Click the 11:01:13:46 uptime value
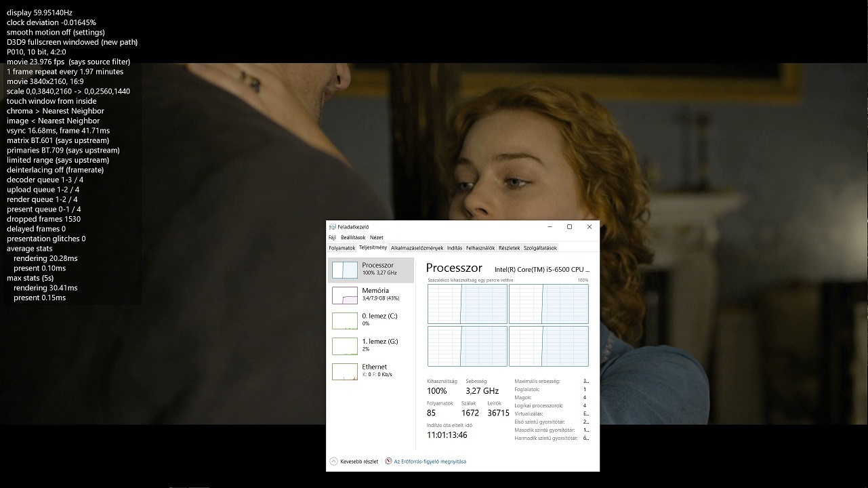 (447, 435)
